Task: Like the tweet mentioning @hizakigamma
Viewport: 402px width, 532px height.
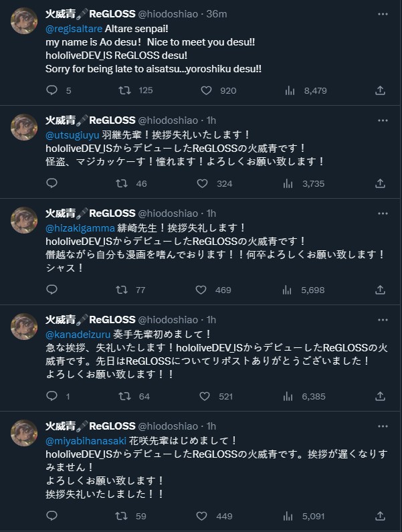Action: coord(200,290)
